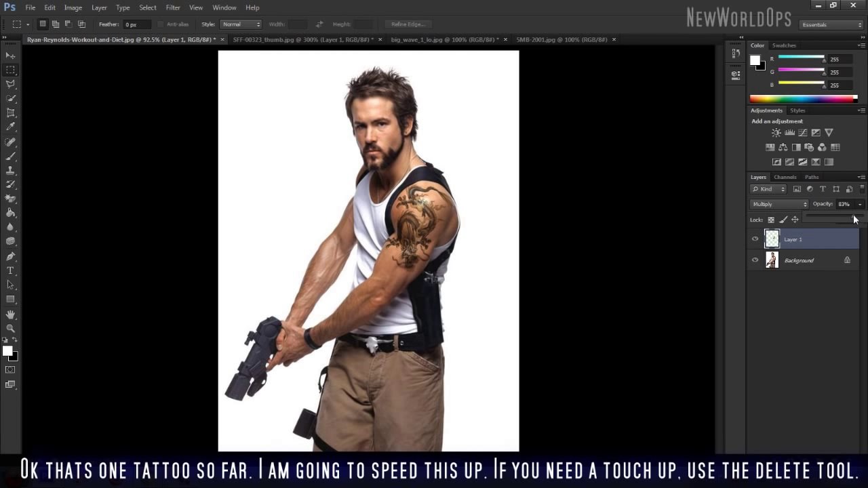Open the Select menu
The height and width of the screenshot is (488, 868).
coord(148,7)
